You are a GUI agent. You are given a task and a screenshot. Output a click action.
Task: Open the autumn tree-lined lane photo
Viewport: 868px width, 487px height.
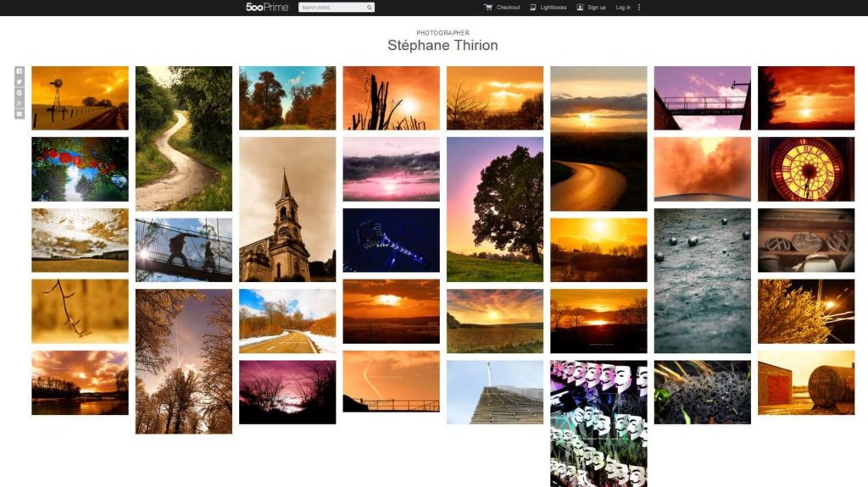click(287, 98)
